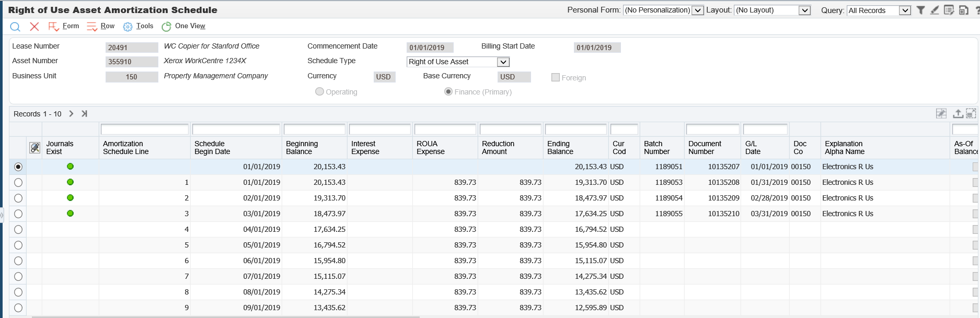
Task: Click the red Close X icon
Action: (x=34, y=26)
